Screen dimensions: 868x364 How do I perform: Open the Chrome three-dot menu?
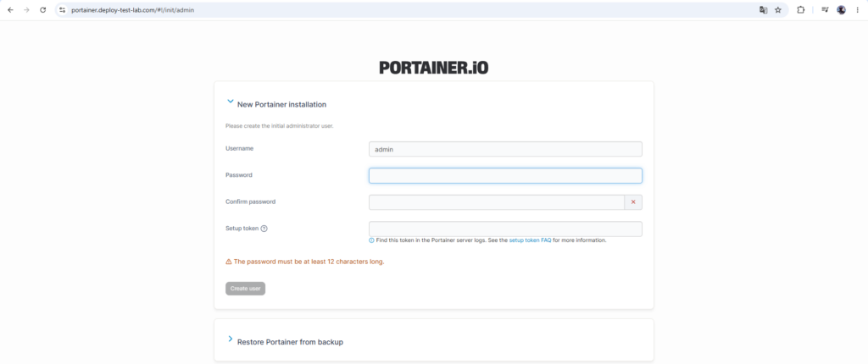pos(858,10)
